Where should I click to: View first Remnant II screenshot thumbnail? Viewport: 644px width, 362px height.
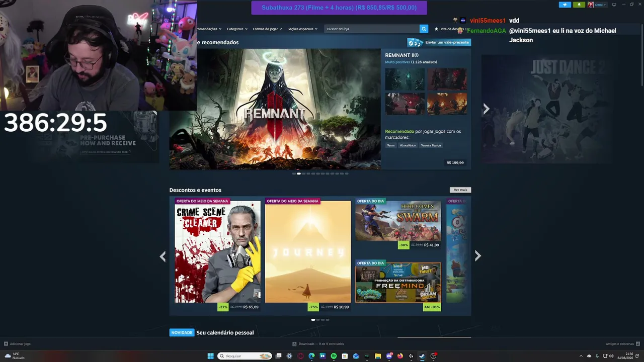pyautogui.click(x=405, y=79)
